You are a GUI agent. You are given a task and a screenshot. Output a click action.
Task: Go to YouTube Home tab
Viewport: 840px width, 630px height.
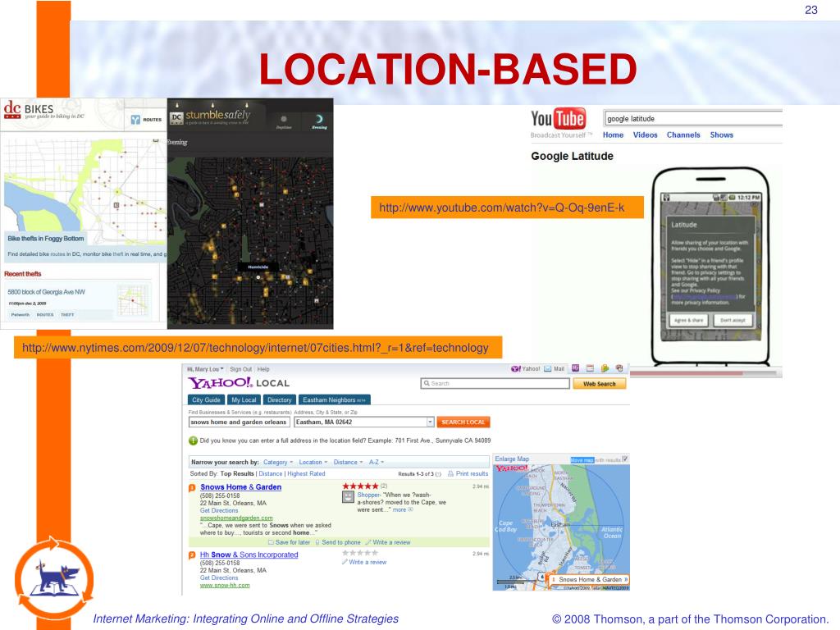(x=613, y=135)
